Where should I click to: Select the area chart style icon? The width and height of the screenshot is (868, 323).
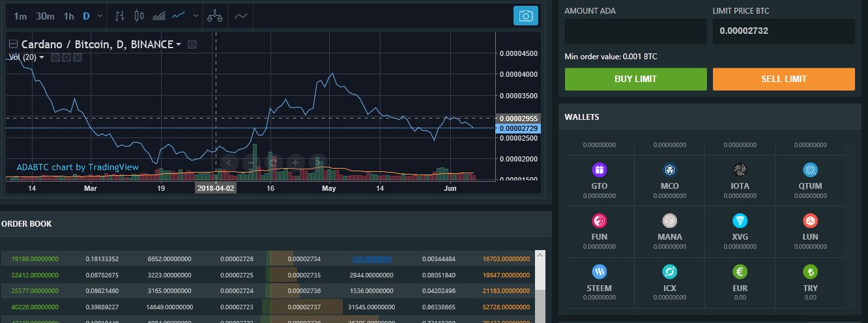click(x=158, y=16)
